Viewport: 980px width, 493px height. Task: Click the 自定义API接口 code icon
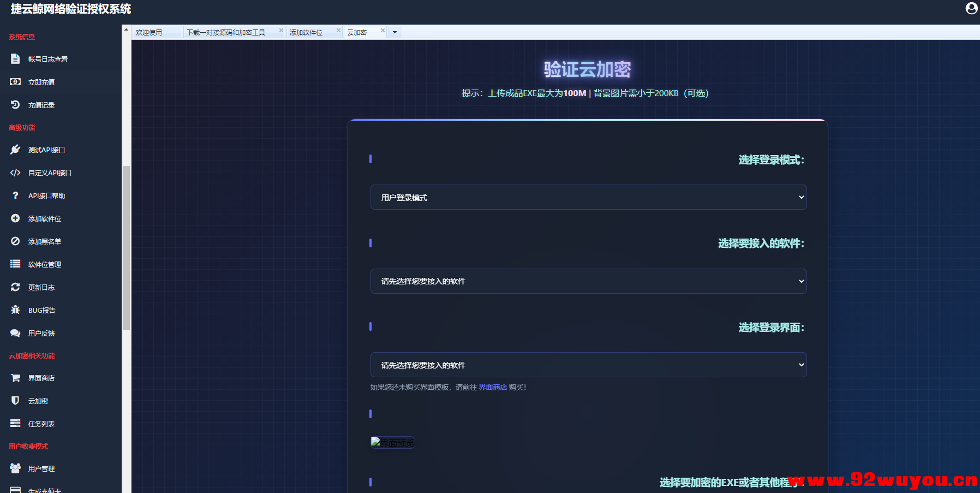click(15, 172)
